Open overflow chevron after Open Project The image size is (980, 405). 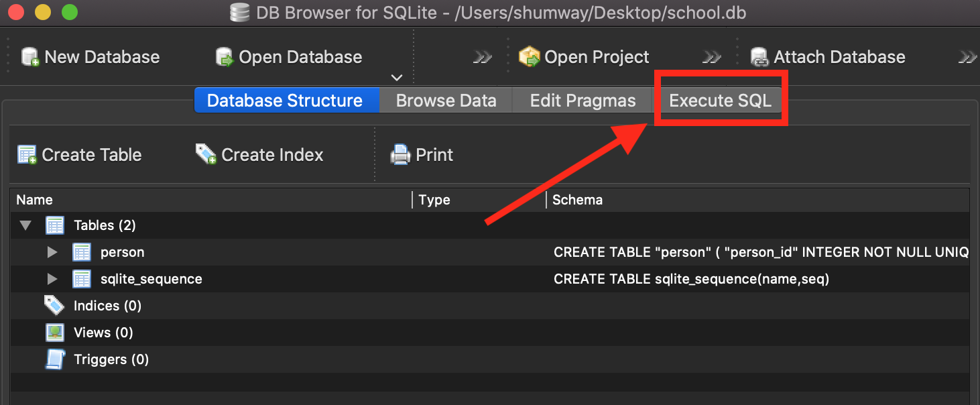pyautogui.click(x=712, y=58)
